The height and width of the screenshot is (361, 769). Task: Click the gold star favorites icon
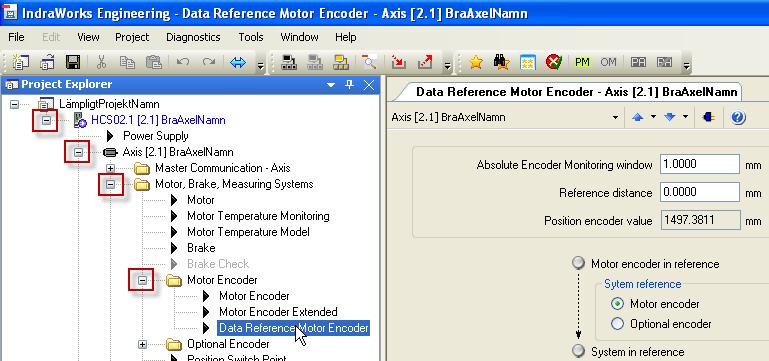point(476,62)
